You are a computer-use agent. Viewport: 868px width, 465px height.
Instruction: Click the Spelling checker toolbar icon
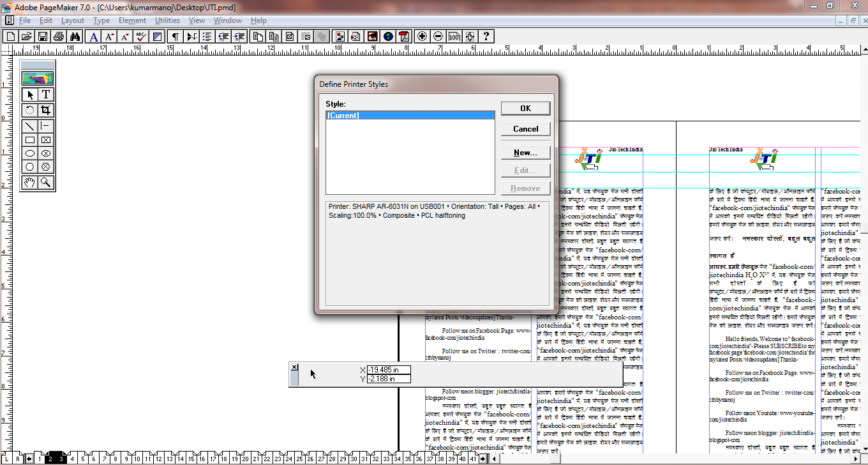tap(141, 36)
